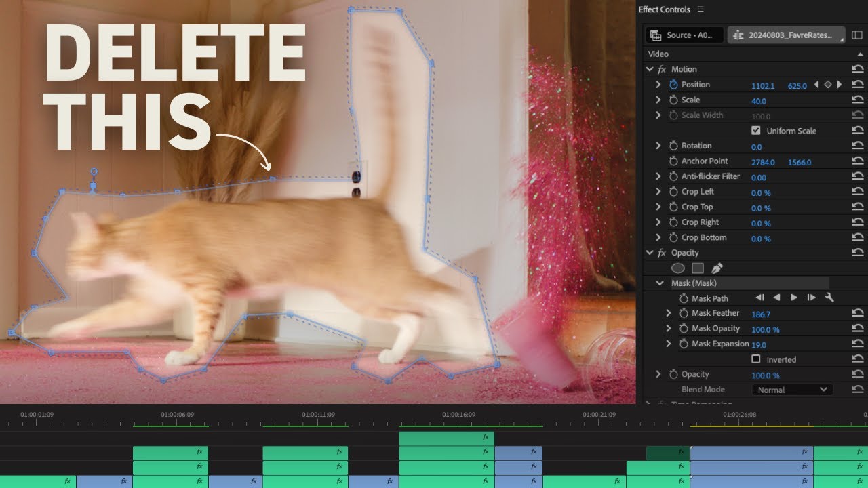Click the Position Y value 625.0

797,86
